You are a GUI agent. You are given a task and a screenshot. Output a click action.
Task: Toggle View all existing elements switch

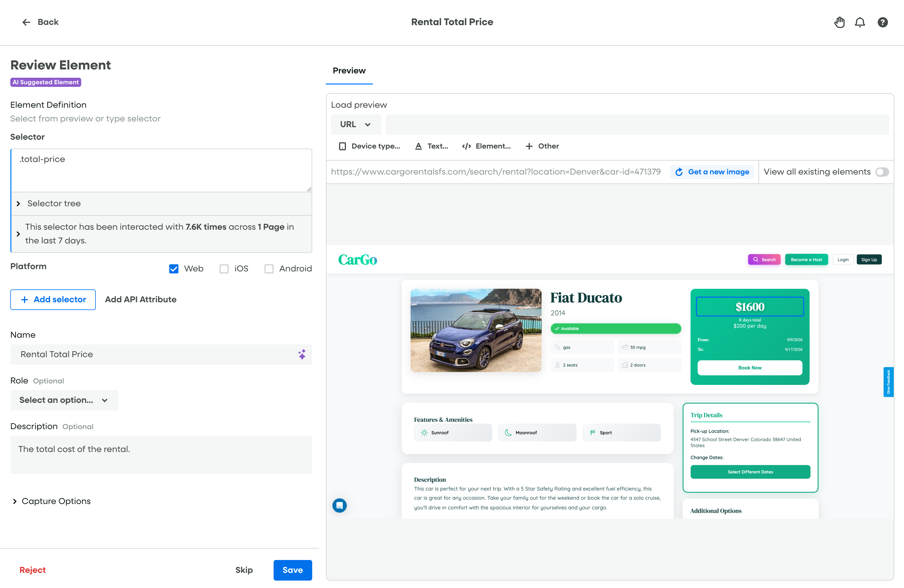tap(882, 172)
